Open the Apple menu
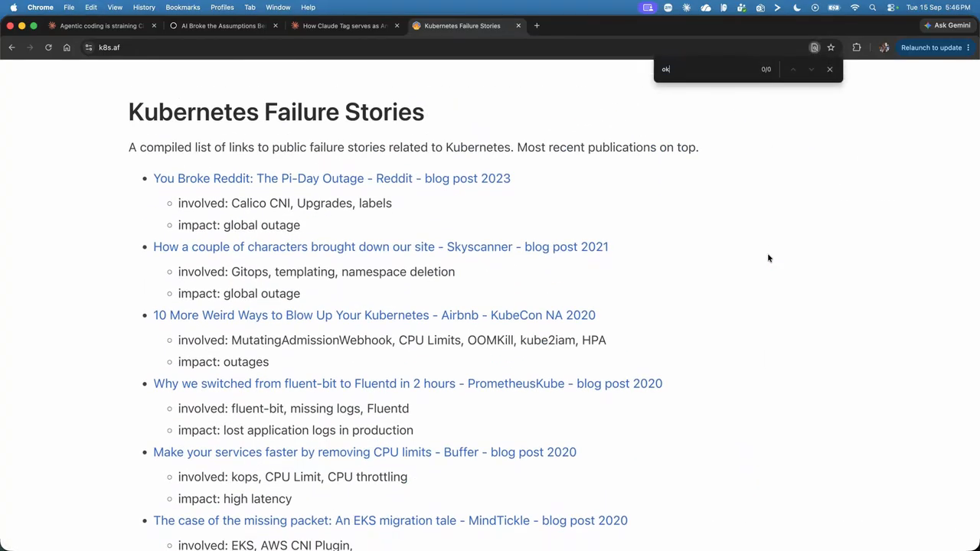The height and width of the screenshot is (551, 980). tap(14, 7)
